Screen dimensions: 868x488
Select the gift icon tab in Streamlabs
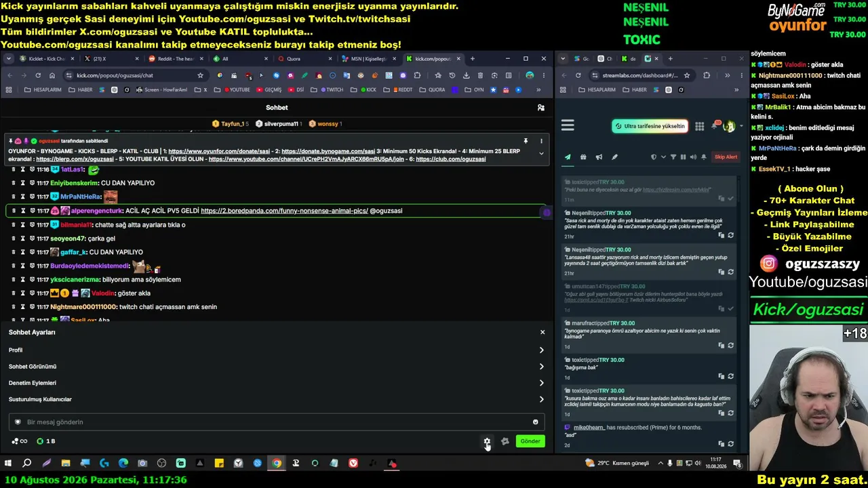pos(583,157)
